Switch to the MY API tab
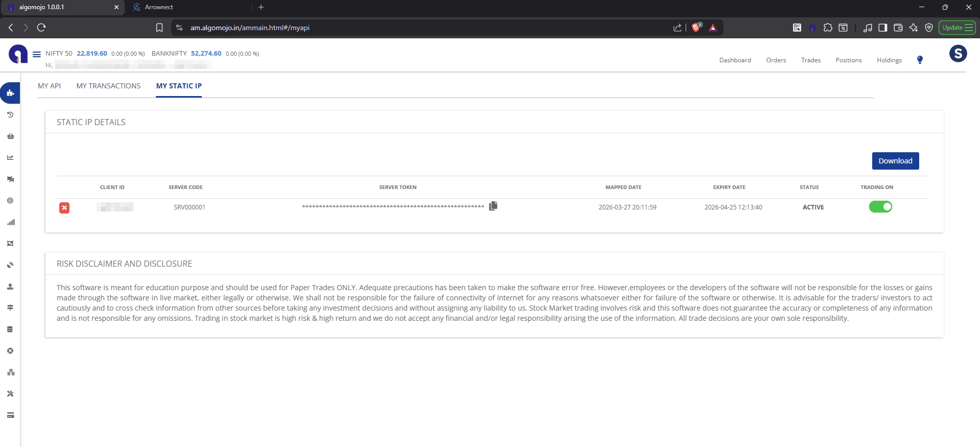The height and width of the screenshot is (447, 980). pyautogui.click(x=49, y=86)
